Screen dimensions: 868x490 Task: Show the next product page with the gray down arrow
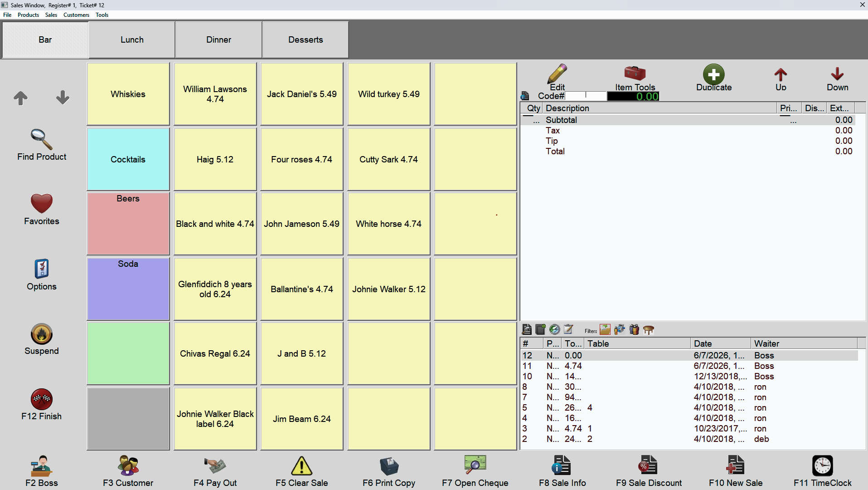tap(63, 98)
